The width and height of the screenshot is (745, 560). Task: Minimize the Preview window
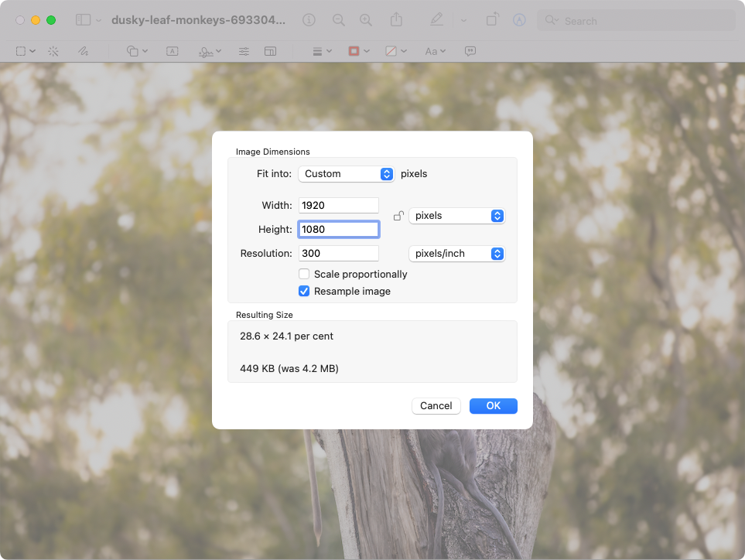click(x=36, y=20)
